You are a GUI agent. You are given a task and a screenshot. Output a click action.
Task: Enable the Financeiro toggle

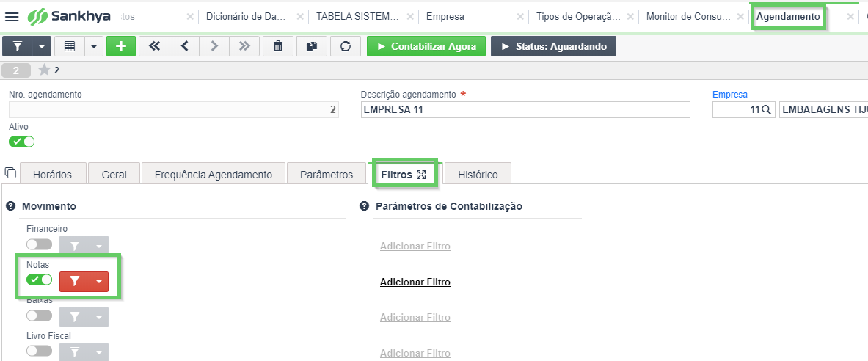tap(40, 244)
